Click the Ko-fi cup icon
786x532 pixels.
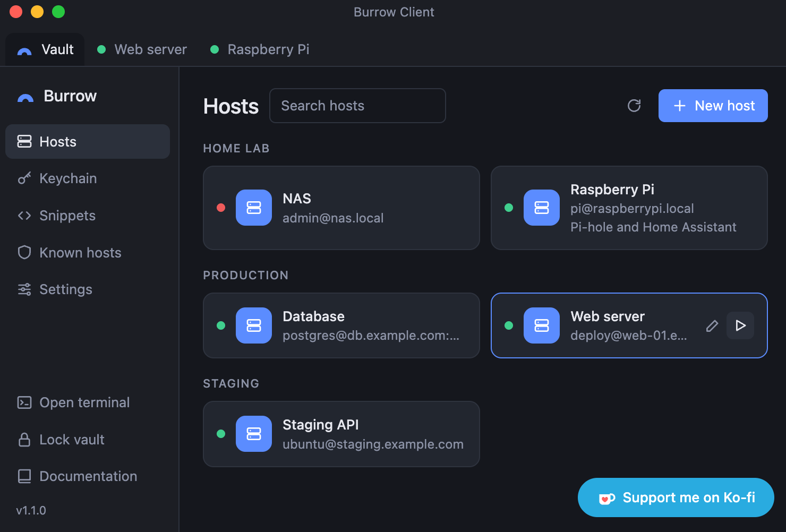click(x=607, y=499)
